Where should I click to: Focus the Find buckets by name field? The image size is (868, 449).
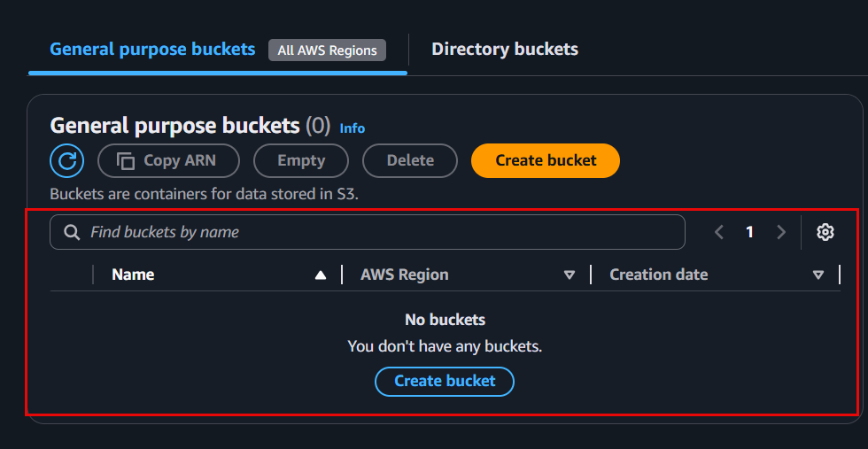pyautogui.click(x=368, y=232)
